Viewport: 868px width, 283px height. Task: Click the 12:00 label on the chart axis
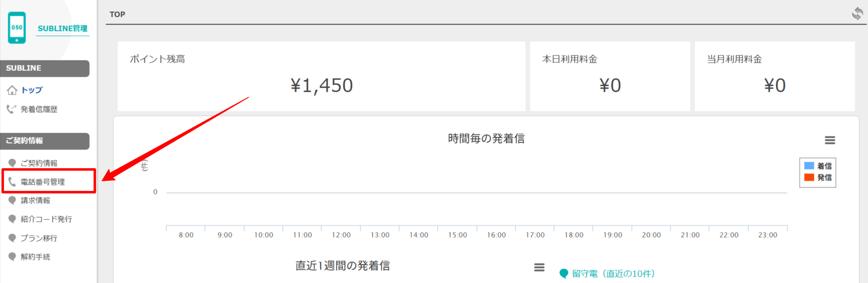341,235
